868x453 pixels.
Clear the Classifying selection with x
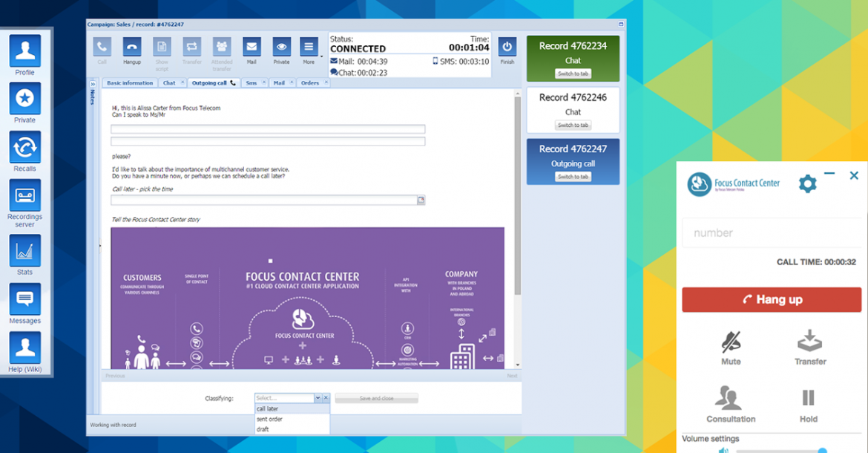point(326,398)
